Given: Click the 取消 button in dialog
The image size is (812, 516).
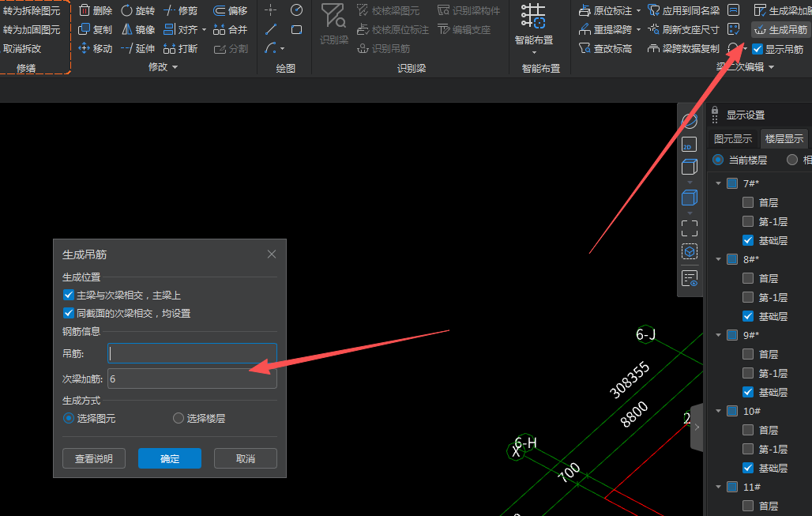Looking at the screenshot, I should [246, 458].
